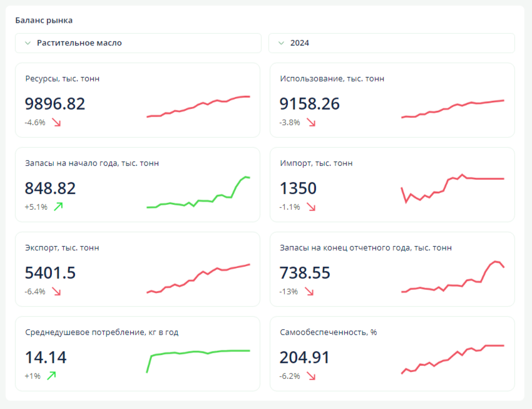Click green up arrow under Запасы на начало года

coord(58,207)
